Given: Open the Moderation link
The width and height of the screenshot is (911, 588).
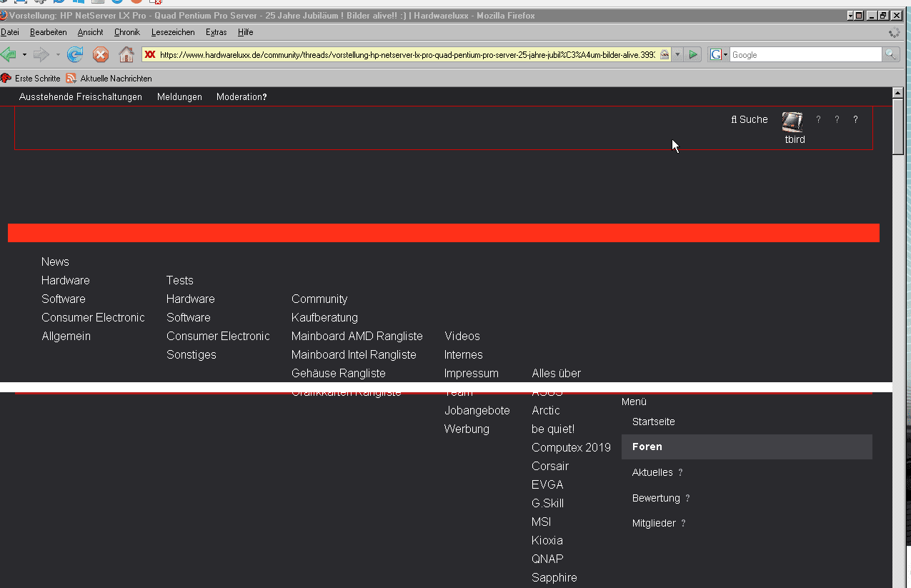Looking at the screenshot, I should pos(242,96).
